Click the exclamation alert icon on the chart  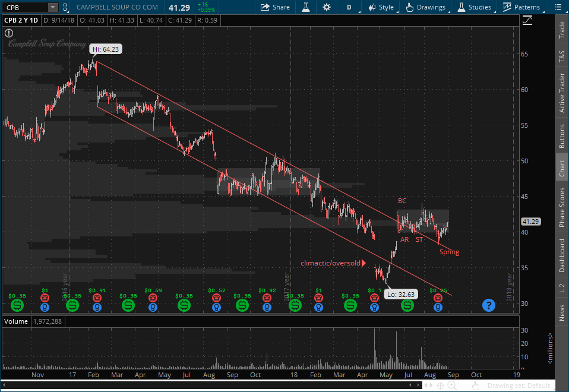coord(10,34)
